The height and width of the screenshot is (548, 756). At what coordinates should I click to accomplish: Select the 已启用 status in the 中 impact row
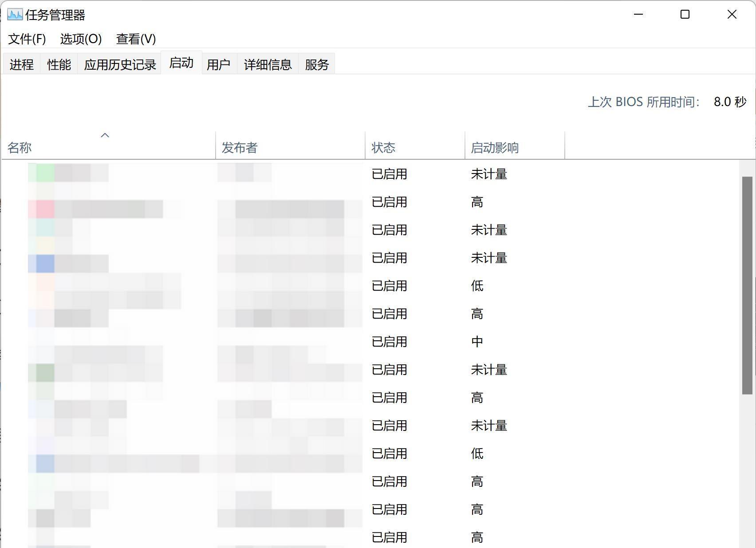click(390, 342)
